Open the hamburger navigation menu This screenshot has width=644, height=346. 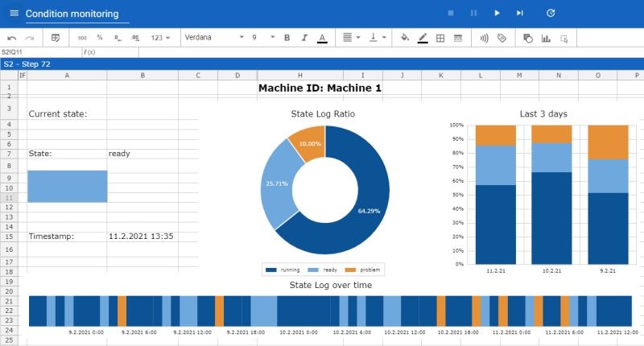[x=14, y=13]
